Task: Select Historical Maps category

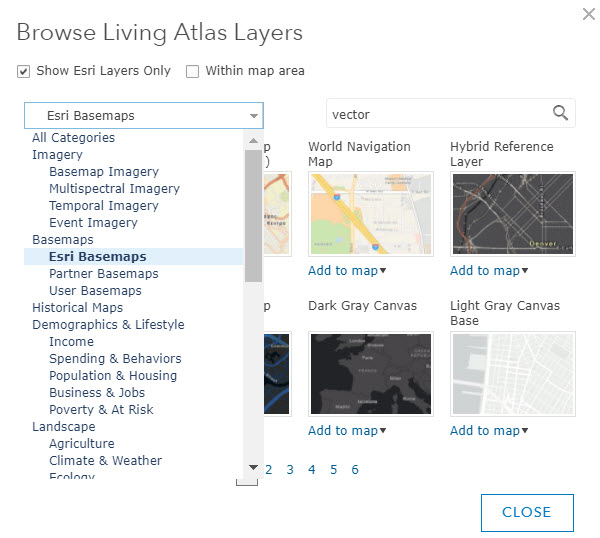Action: tap(77, 307)
